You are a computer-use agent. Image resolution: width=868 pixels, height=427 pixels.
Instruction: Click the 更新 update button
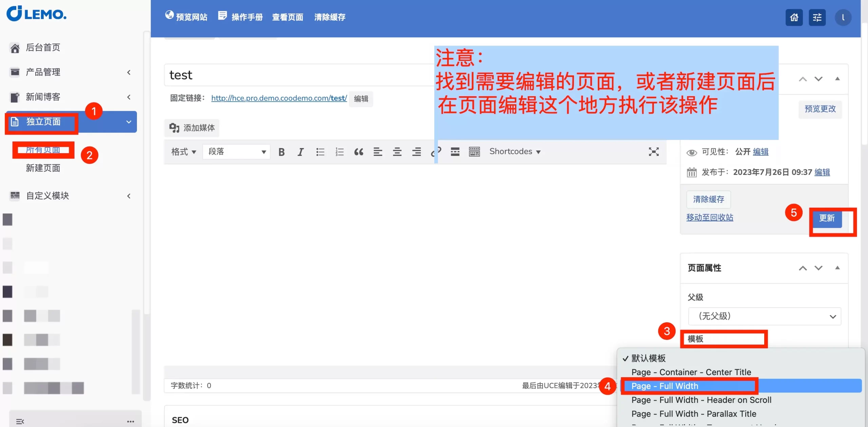[x=827, y=218]
